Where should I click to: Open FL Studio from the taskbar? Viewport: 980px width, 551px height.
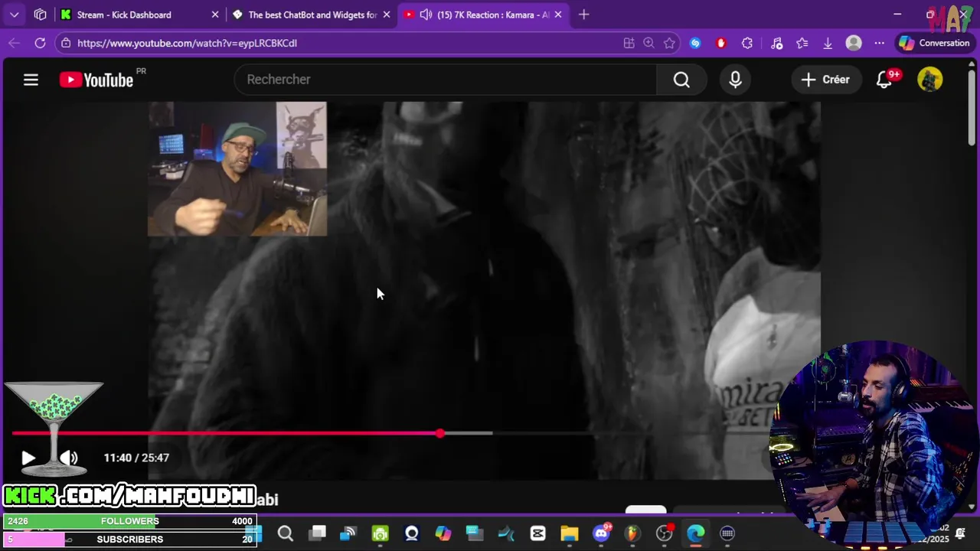(x=632, y=533)
